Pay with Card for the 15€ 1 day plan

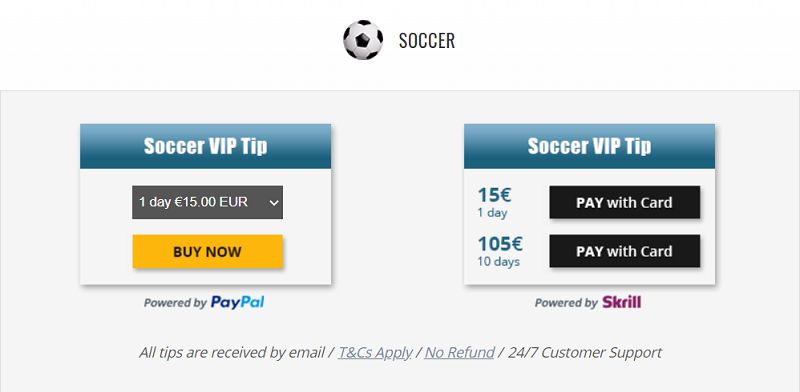(x=624, y=202)
